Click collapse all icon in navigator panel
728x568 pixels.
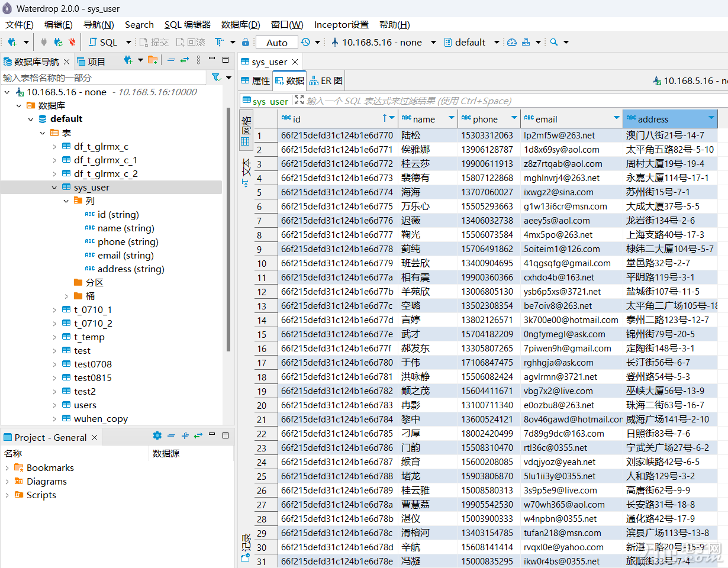(x=171, y=60)
